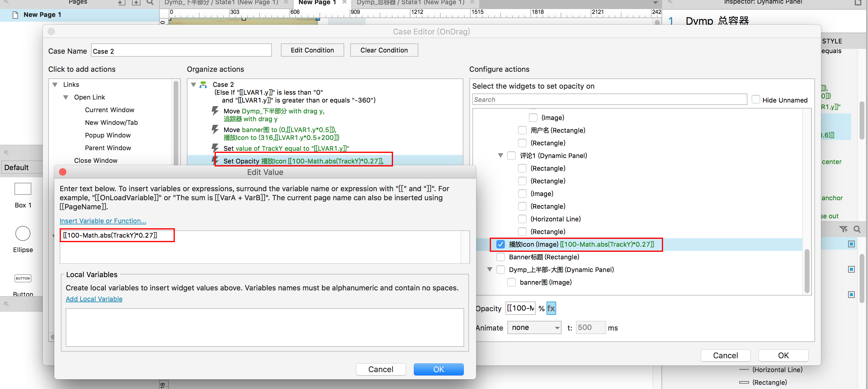
Task: Click the fx button next to Opacity
Action: coord(551,308)
